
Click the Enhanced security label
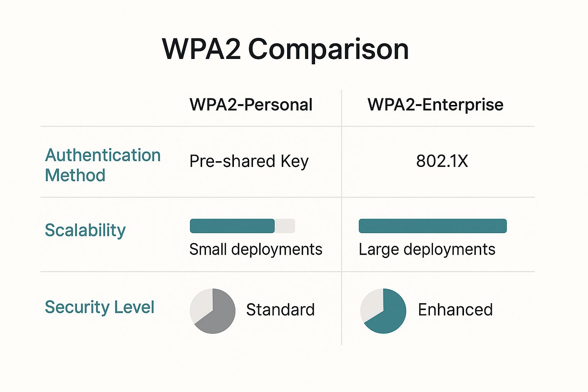(455, 309)
